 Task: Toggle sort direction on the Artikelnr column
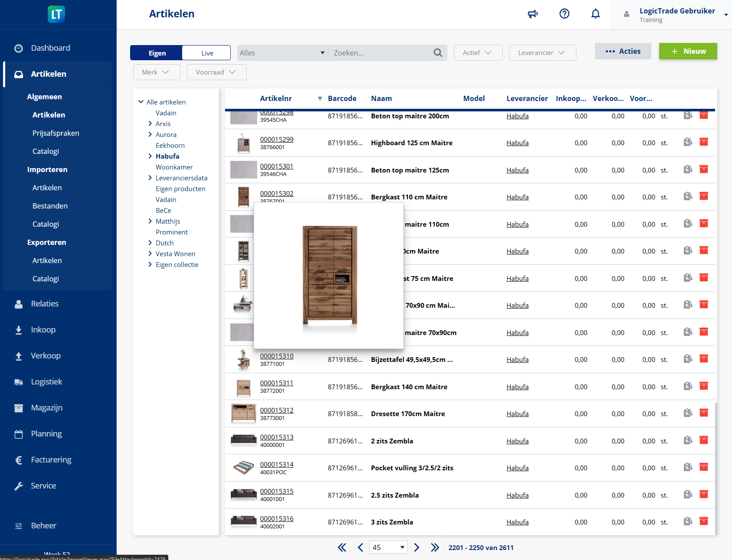(320, 98)
